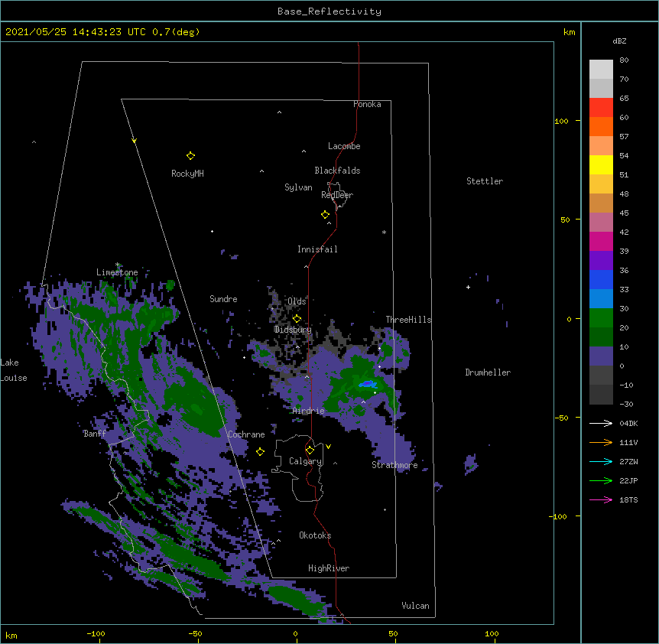Screen dimensions: 659x644
Task: Click the asterisk marker east of Innisfail
Action: click(x=384, y=232)
